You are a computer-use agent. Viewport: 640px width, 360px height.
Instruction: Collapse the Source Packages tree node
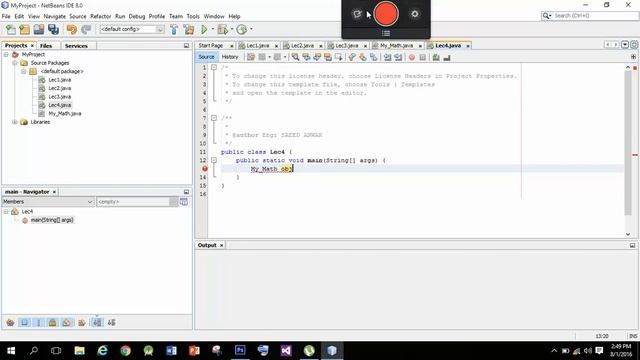pos(15,63)
